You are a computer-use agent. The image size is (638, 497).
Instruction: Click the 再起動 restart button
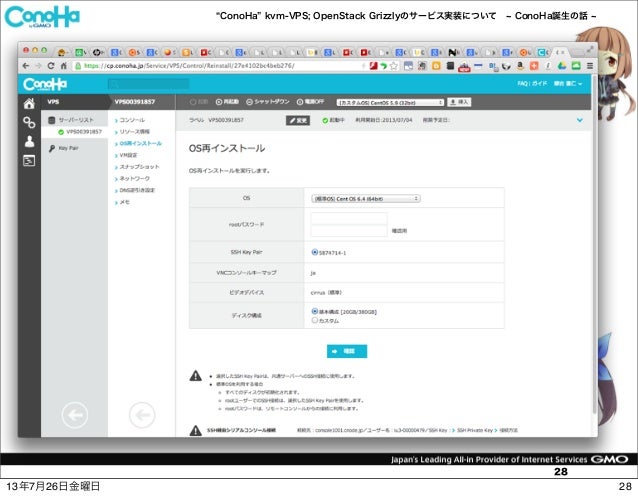[227, 102]
